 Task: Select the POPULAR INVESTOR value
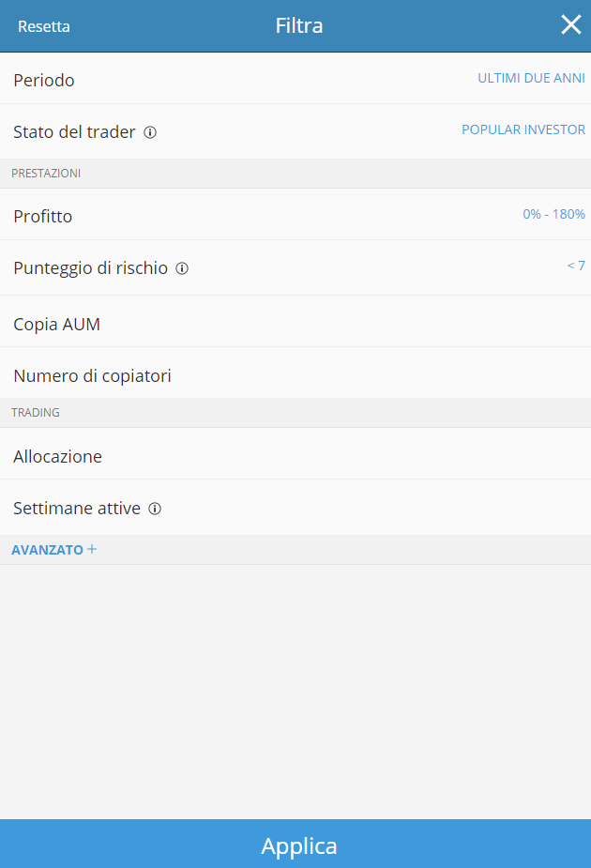click(x=523, y=129)
